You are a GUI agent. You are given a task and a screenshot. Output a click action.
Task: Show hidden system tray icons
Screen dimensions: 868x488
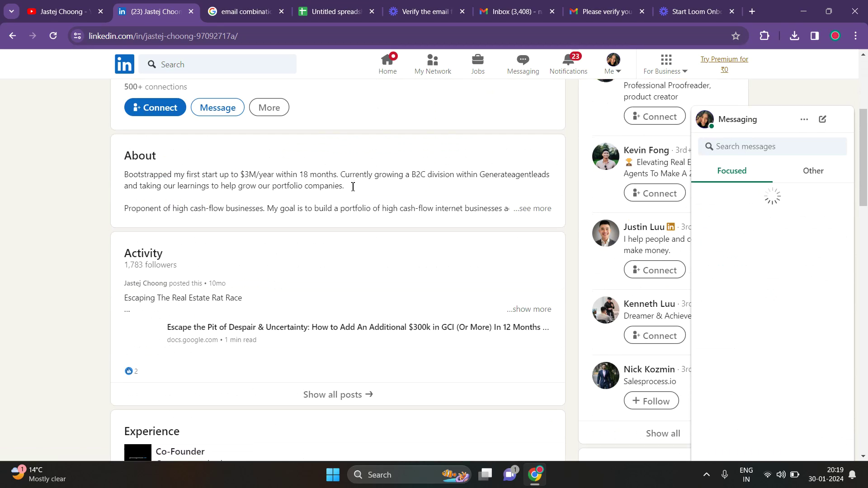[707, 474]
